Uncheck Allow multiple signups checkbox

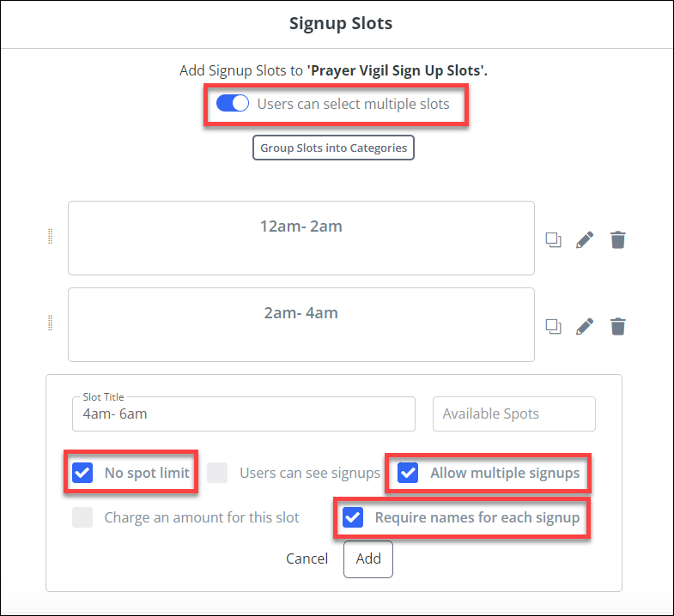point(408,473)
